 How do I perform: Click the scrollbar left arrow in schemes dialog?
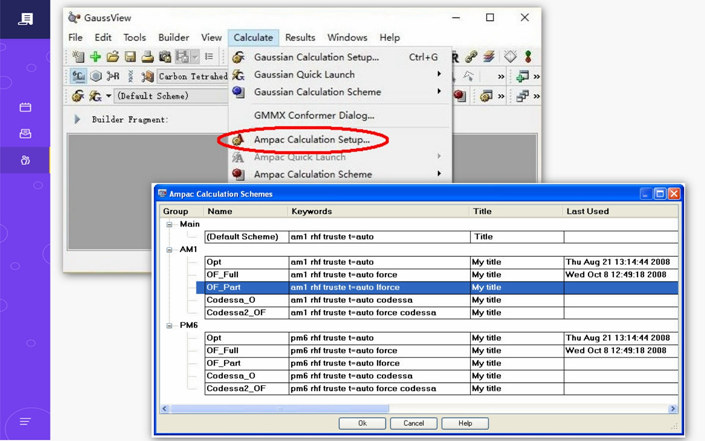pos(165,409)
